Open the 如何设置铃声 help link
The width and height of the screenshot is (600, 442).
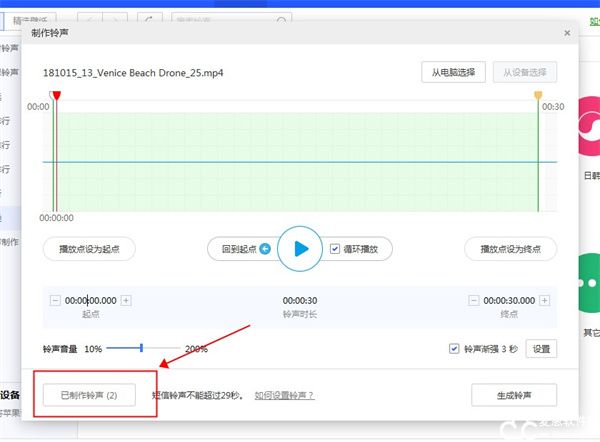[284, 396]
